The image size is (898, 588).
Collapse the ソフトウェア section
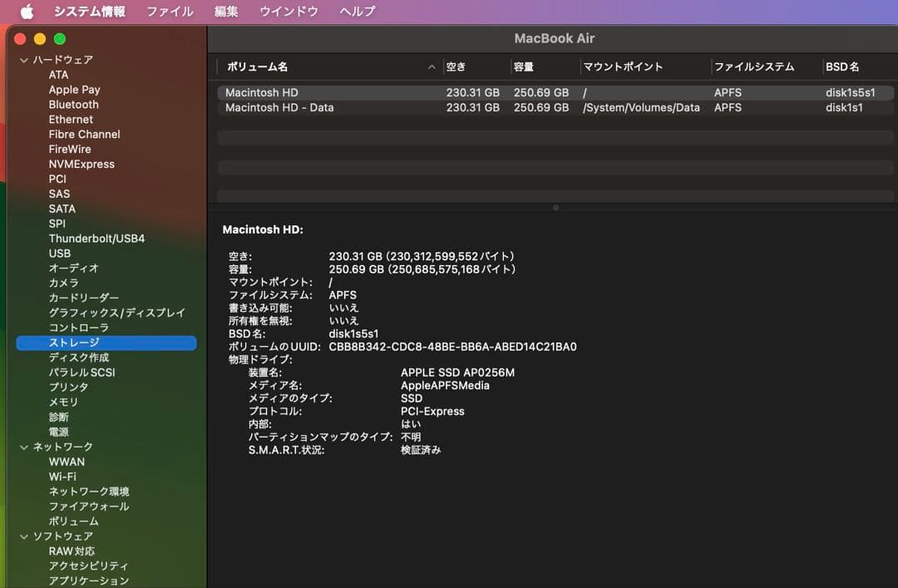point(23,536)
